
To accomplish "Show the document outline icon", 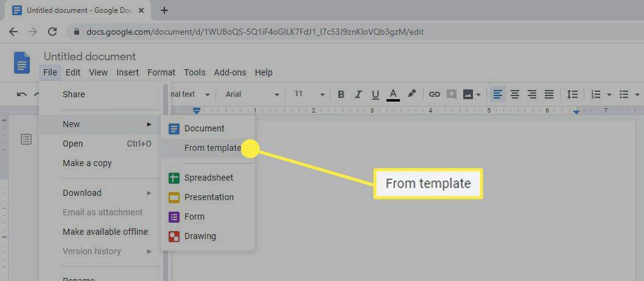I will click(x=26, y=139).
